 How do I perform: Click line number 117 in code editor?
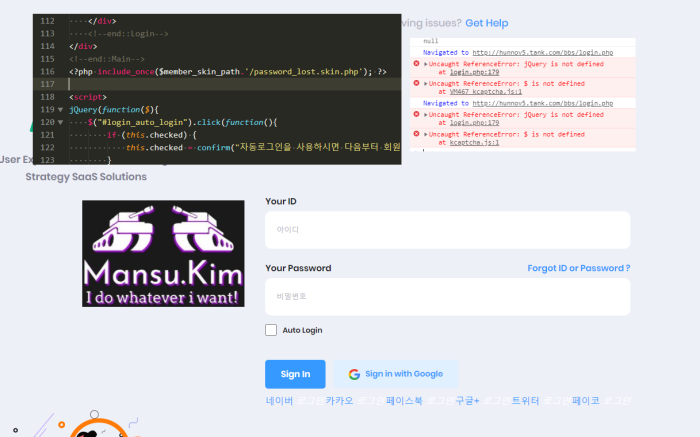(47, 84)
